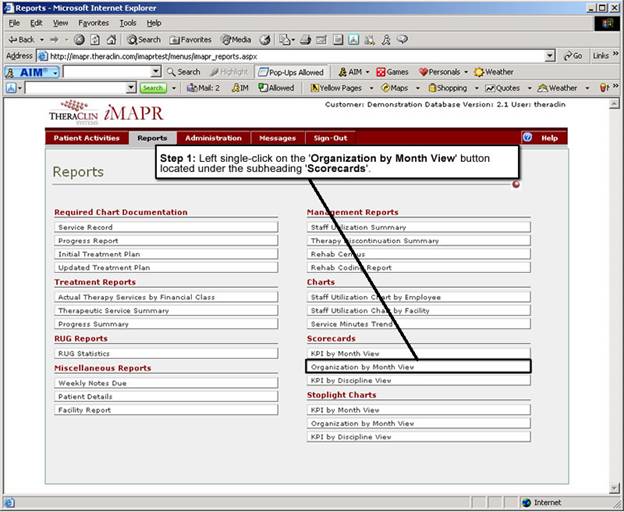Open the AIM toolbar search box dropdown
The image size is (624, 512).
(156, 72)
